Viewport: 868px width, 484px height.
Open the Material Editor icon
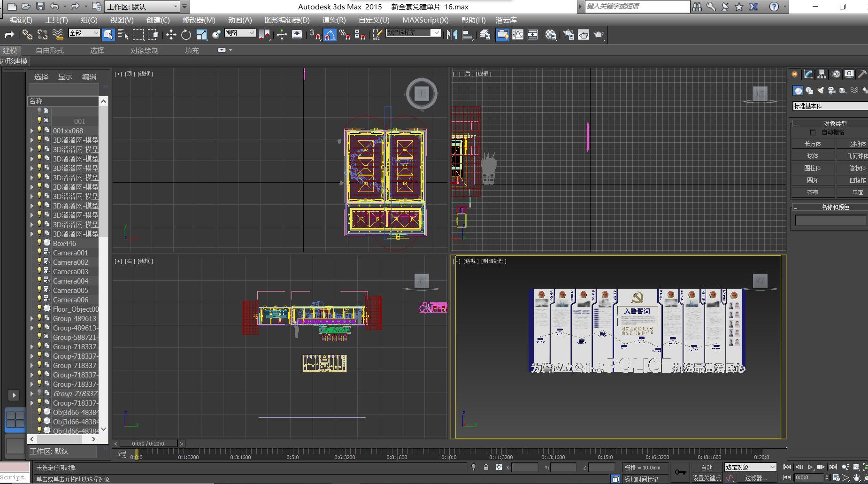click(x=551, y=35)
